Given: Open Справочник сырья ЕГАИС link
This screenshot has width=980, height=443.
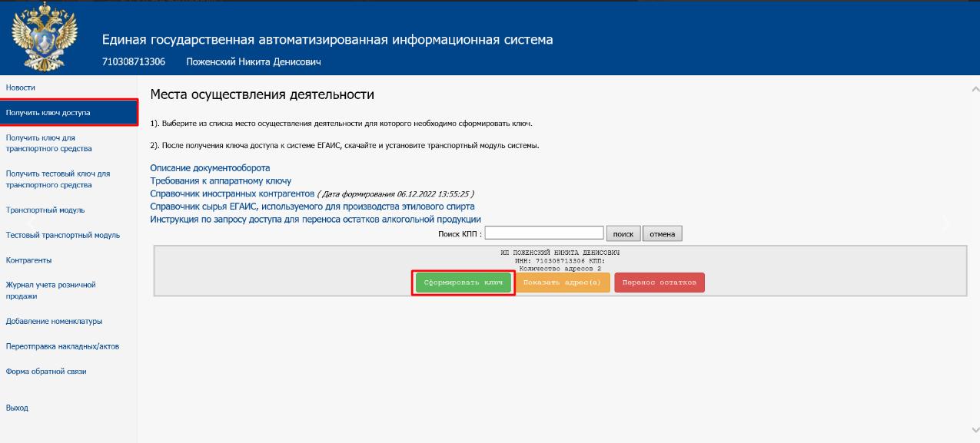Looking at the screenshot, I should coord(312,207).
